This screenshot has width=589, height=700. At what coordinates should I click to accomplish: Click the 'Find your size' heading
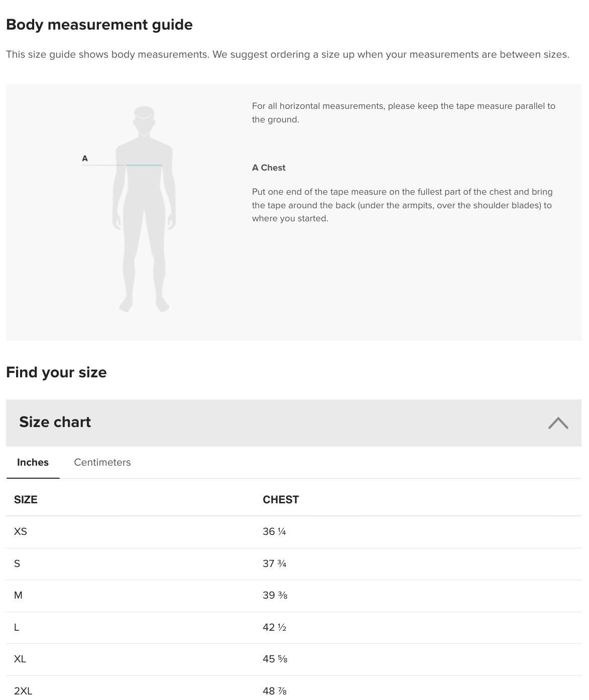click(56, 372)
